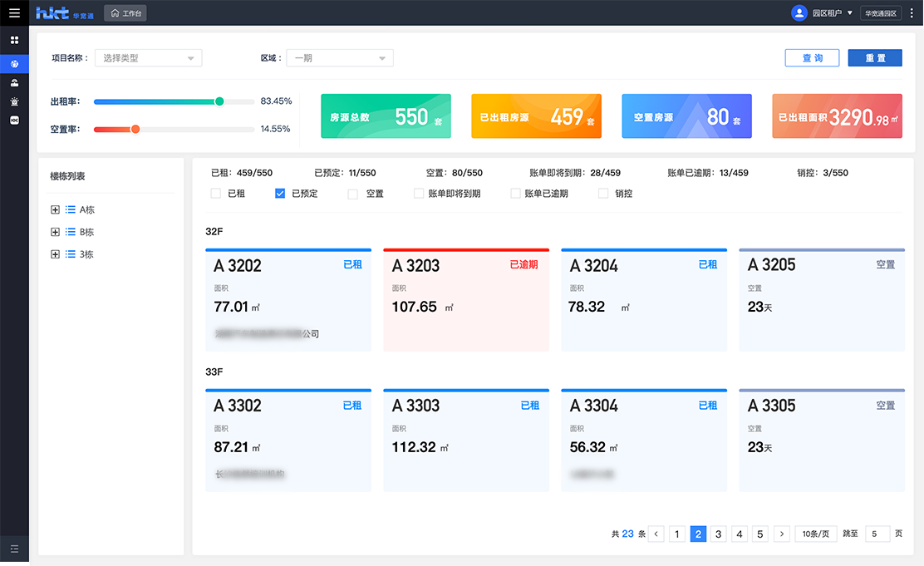Viewport: 924px width, 566px height.
Task: Open room card A 3304
Action: click(x=644, y=440)
